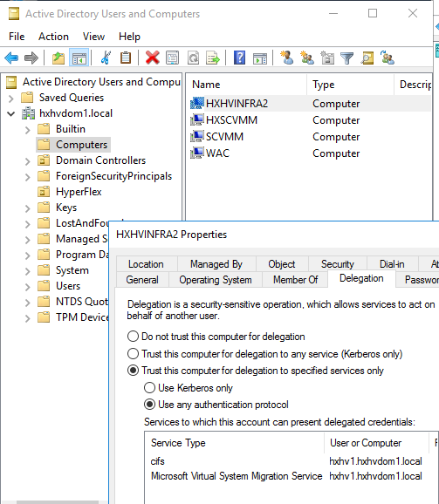Open the Managed By tab
Screen dimensions: 439x504
pos(216,264)
